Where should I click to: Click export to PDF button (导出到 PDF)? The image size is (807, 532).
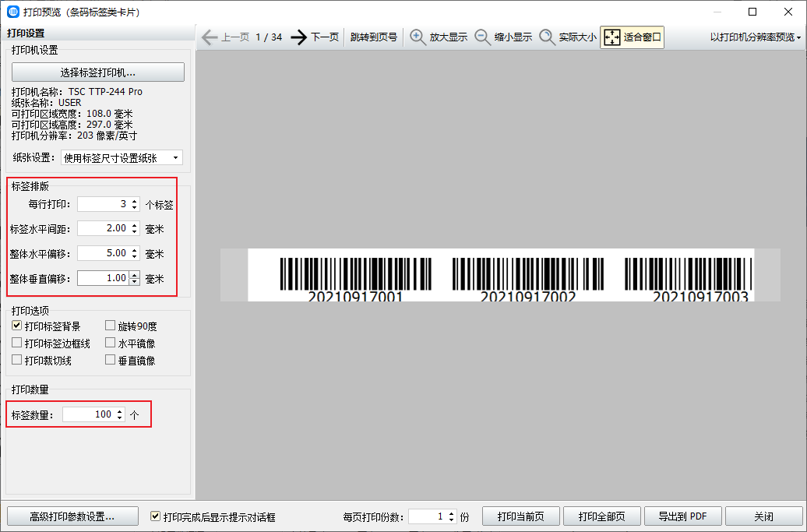682,516
